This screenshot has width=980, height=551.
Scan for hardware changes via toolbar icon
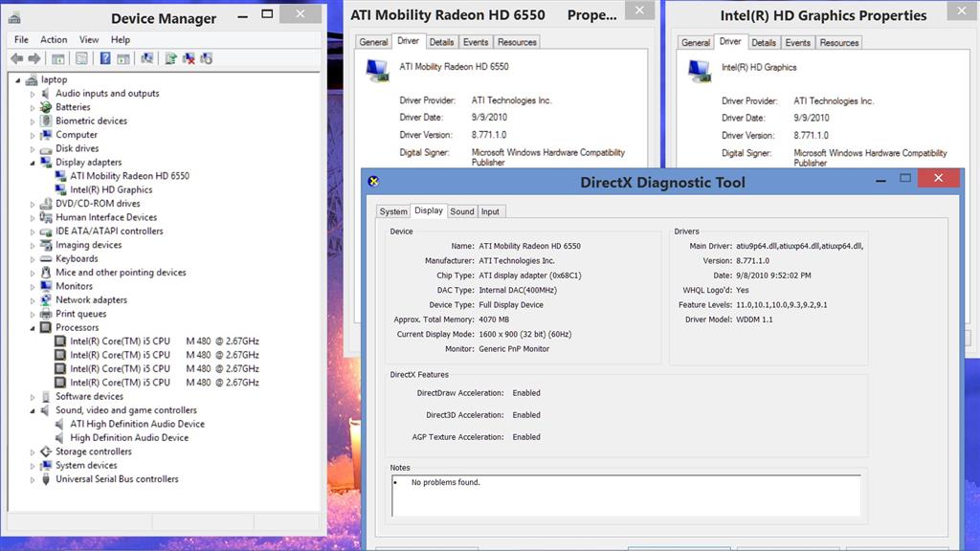point(146,58)
